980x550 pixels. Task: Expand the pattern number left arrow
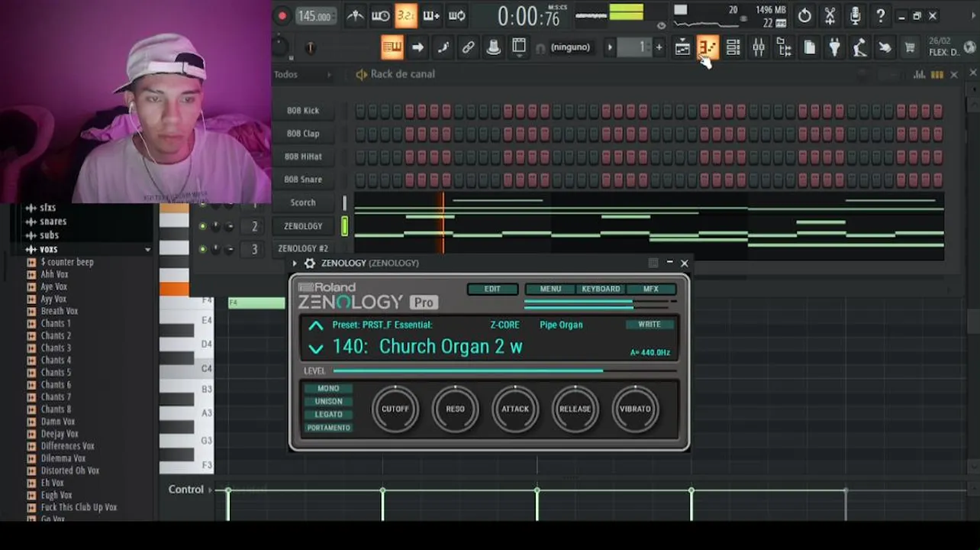610,47
